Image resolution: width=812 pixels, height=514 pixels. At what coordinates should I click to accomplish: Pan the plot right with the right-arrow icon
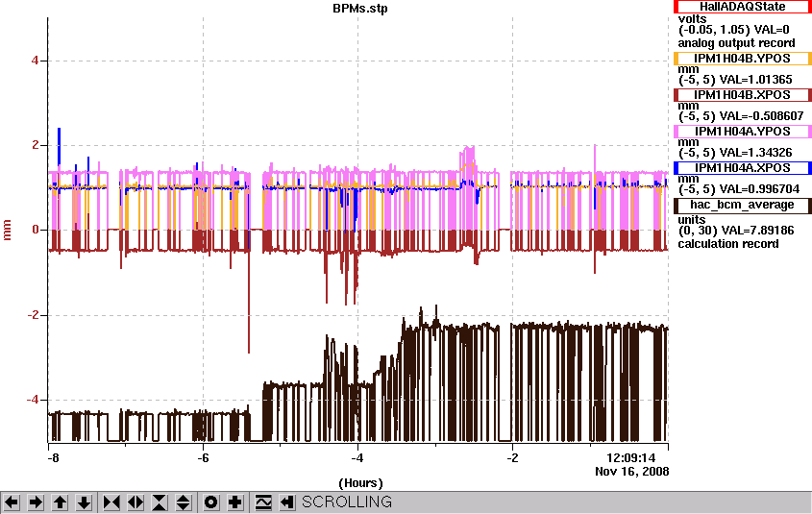click(x=36, y=502)
